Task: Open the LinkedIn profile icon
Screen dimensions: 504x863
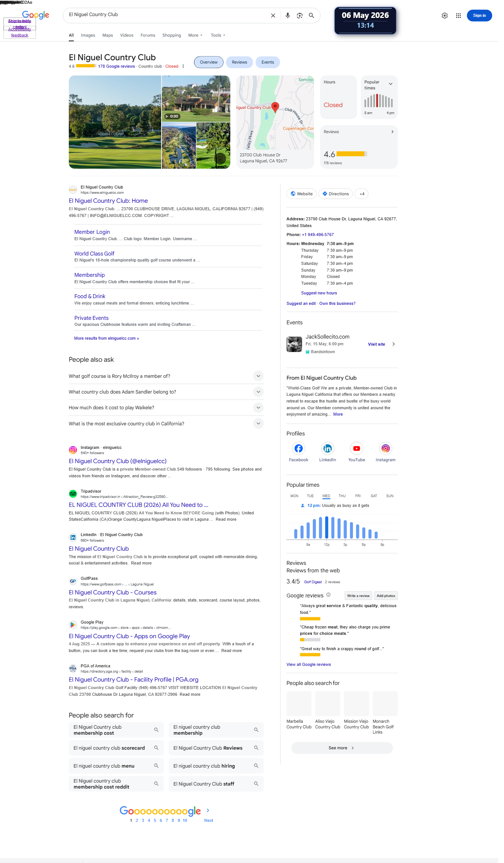Action: pyautogui.click(x=328, y=448)
